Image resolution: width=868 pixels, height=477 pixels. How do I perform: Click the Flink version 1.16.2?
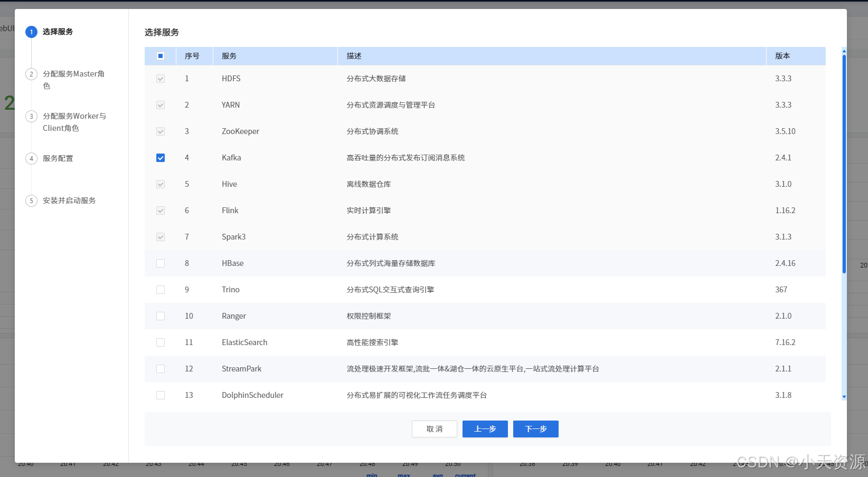tap(785, 211)
